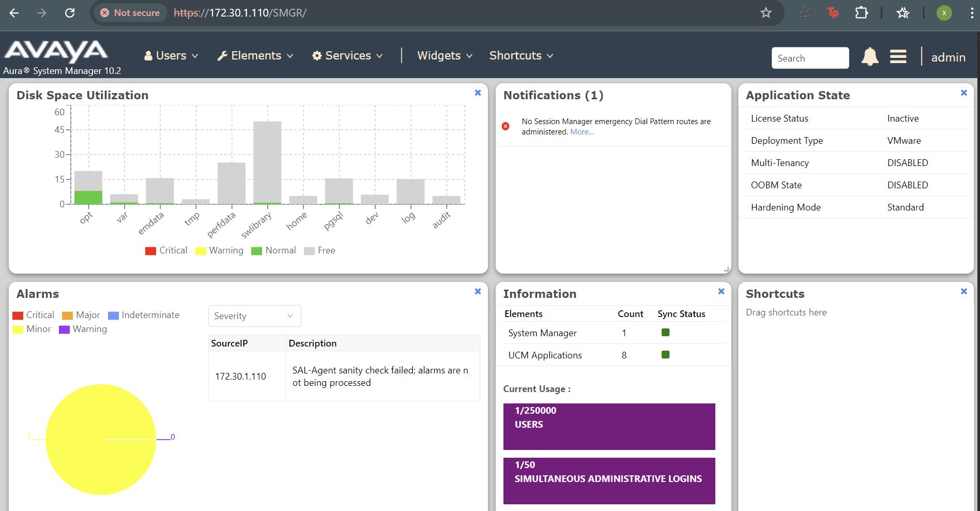Open the Widgets menu
The width and height of the screenshot is (980, 511).
(x=445, y=56)
